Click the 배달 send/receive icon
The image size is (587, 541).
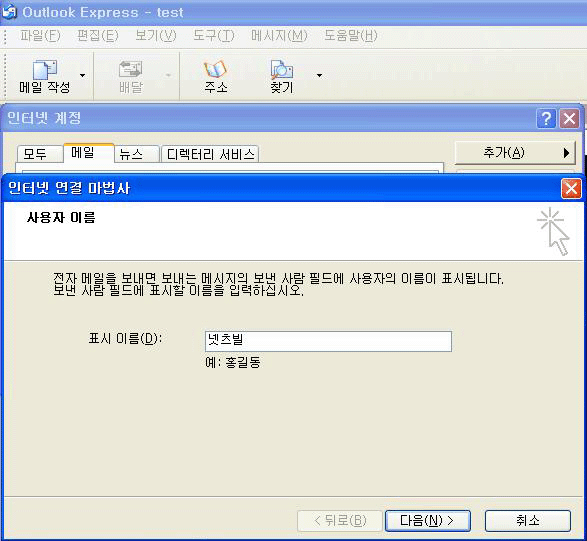(130, 70)
